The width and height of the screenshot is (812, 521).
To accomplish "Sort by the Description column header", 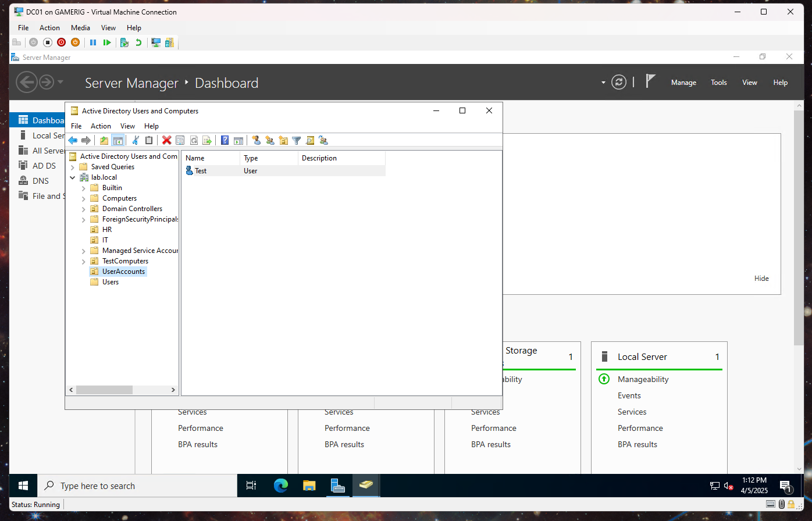I will (x=341, y=158).
